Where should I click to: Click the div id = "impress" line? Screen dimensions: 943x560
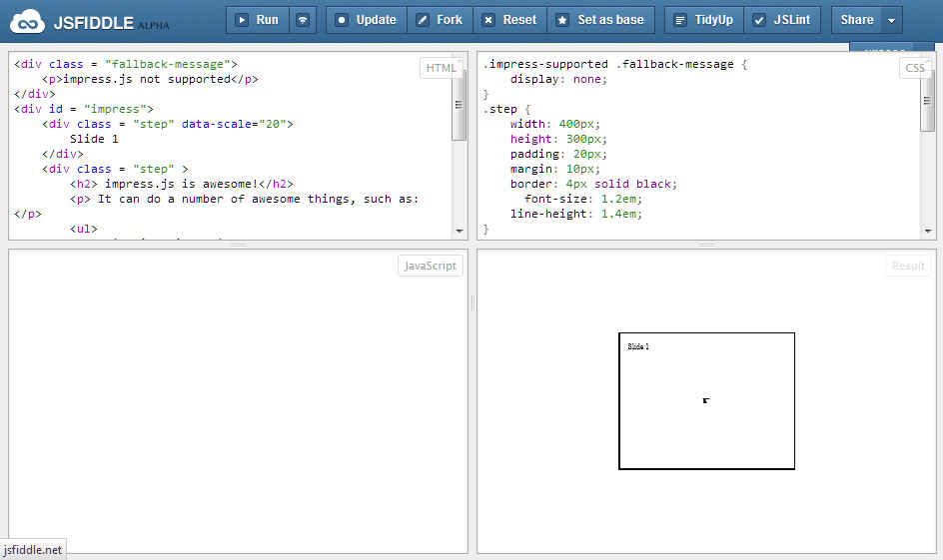84,110
